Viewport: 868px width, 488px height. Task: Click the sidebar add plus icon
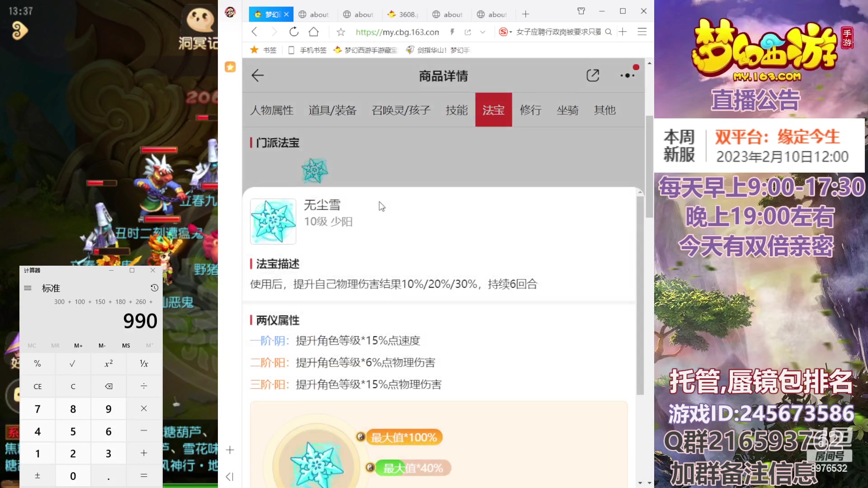pos(230,450)
